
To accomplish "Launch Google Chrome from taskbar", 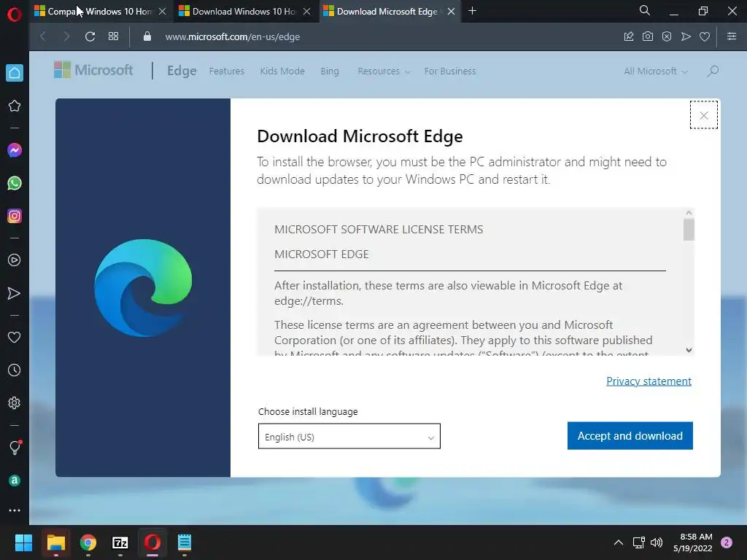I will (x=88, y=542).
